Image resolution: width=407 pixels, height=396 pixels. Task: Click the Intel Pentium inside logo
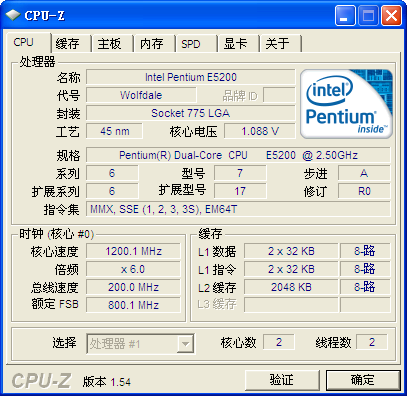[346, 104]
